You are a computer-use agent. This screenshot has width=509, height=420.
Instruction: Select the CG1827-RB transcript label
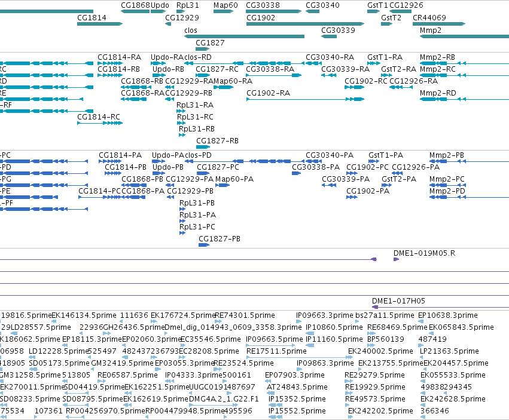click(x=218, y=141)
